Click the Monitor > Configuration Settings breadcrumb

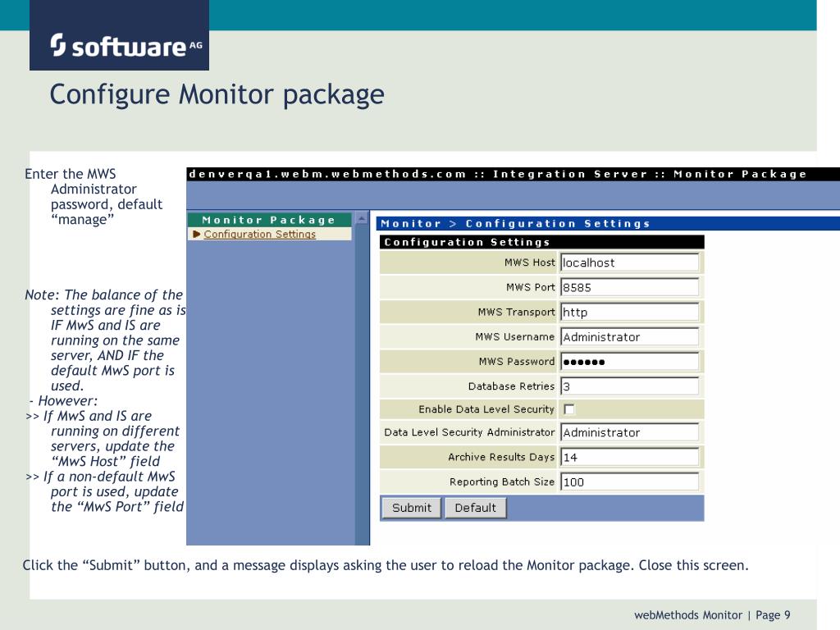(515, 223)
